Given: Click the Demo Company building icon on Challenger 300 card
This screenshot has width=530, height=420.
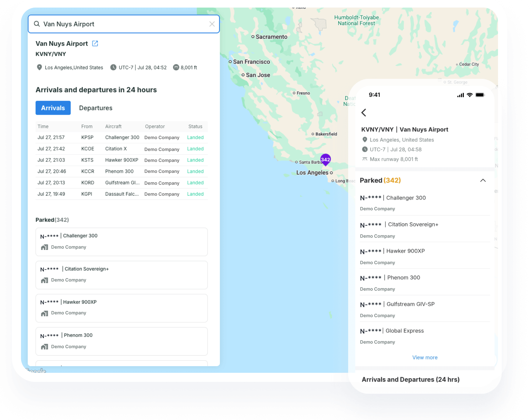Looking at the screenshot, I should coord(44,247).
